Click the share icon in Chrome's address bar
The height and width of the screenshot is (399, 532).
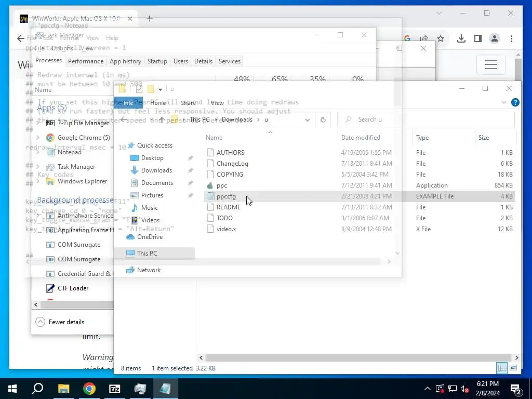tap(424, 38)
